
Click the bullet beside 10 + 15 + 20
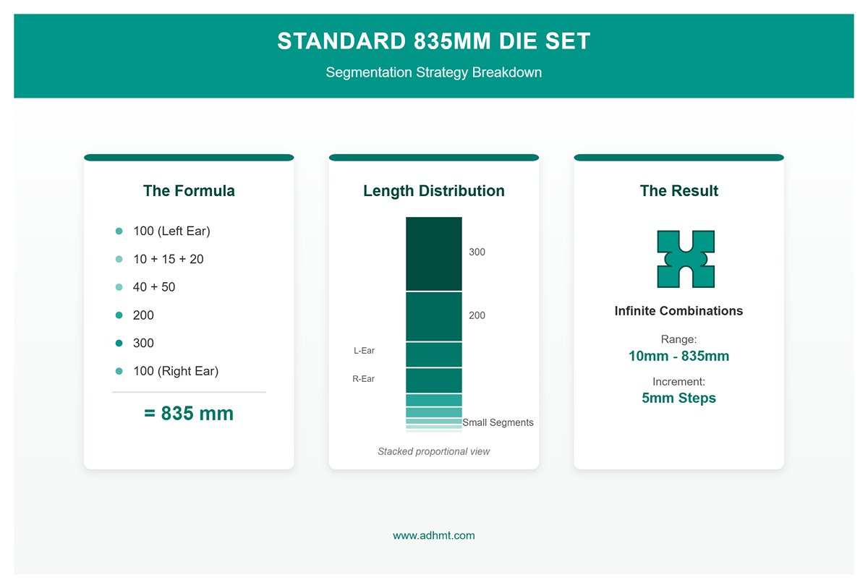point(119,259)
